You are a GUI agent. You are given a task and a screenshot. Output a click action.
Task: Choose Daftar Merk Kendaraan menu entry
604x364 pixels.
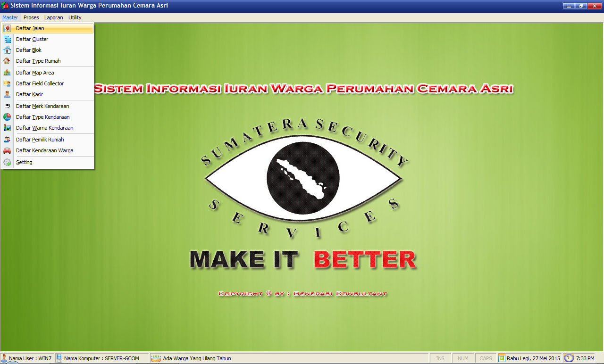[42, 106]
